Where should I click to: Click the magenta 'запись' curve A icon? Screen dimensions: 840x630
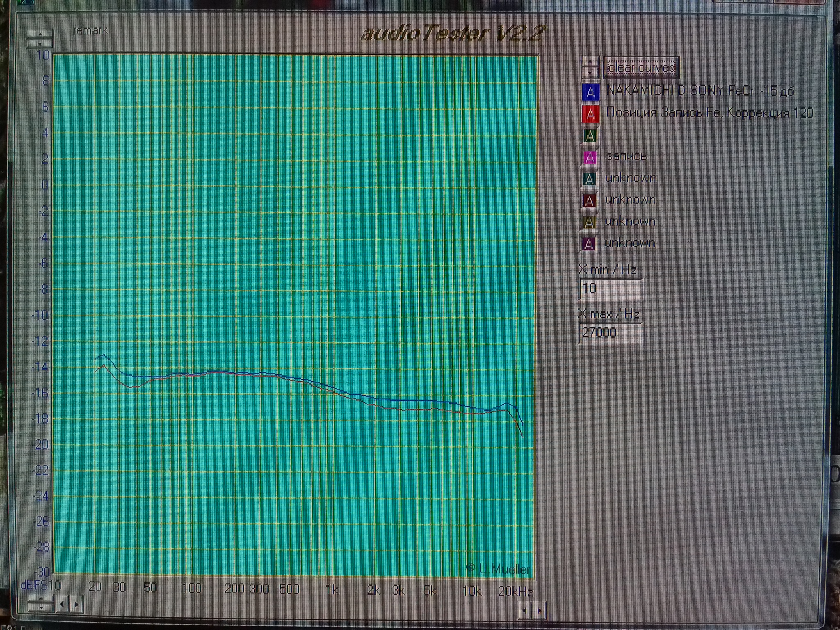click(x=590, y=157)
